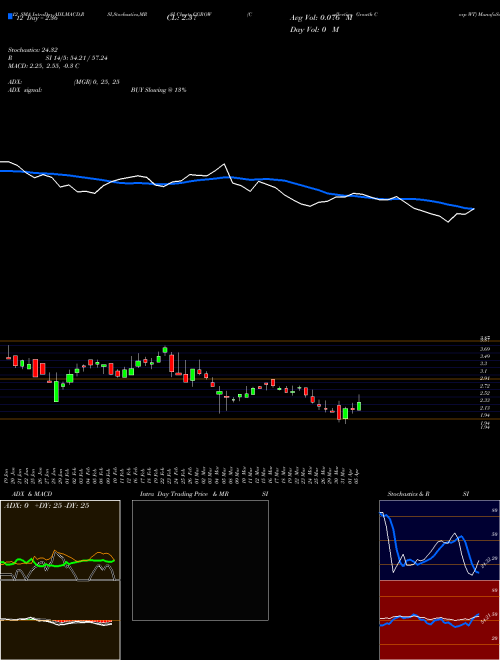Click the 'BUY Slowing @ 13%' signal text

[158, 90]
